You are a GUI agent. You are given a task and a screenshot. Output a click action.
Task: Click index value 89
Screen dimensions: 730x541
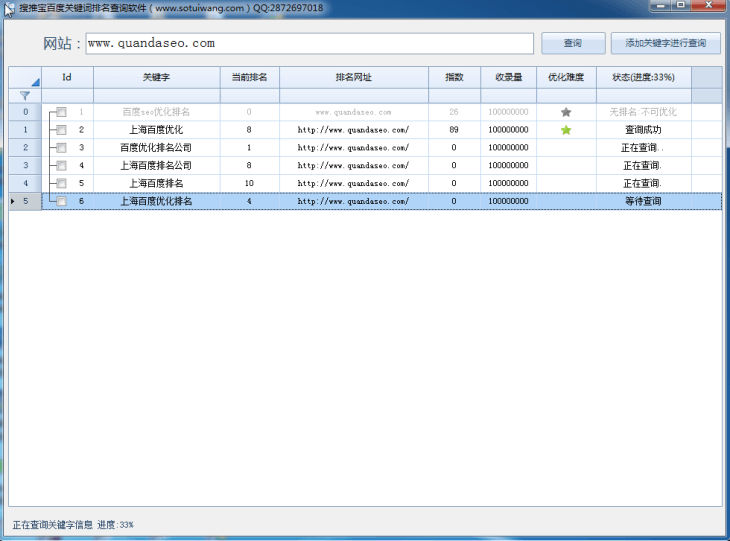[454, 130]
